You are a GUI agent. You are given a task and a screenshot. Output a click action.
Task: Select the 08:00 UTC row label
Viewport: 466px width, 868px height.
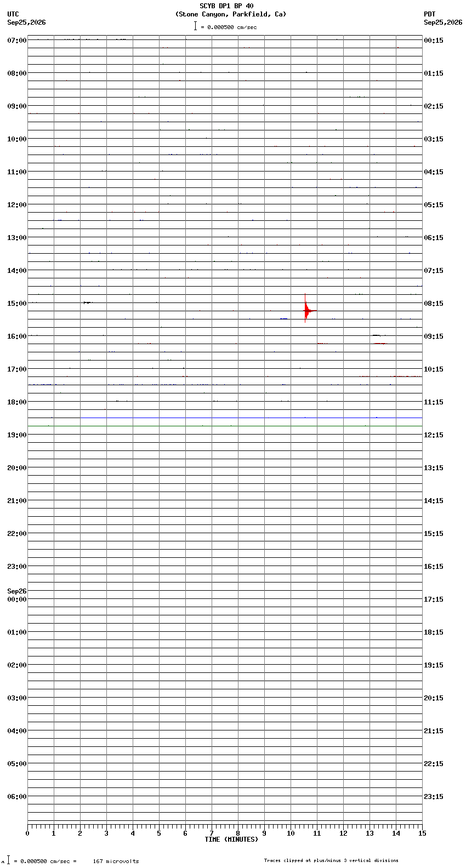pyautogui.click(x=17, y=73)
